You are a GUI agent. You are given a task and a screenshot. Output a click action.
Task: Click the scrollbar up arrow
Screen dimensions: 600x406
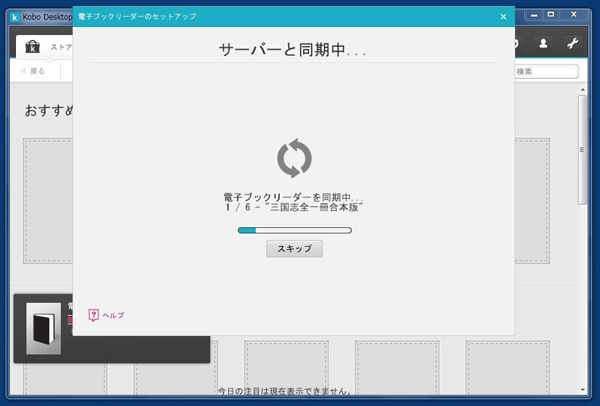pos(582,90)
